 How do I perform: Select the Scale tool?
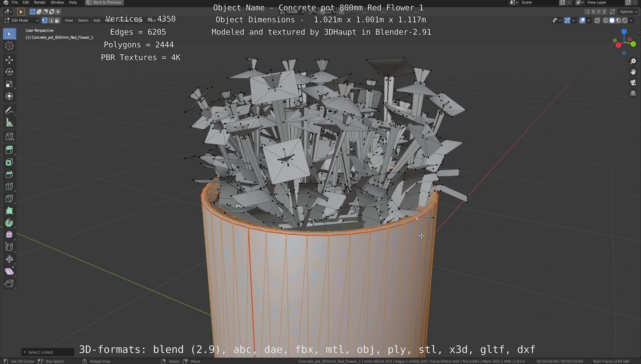click(x=10, y=84)
